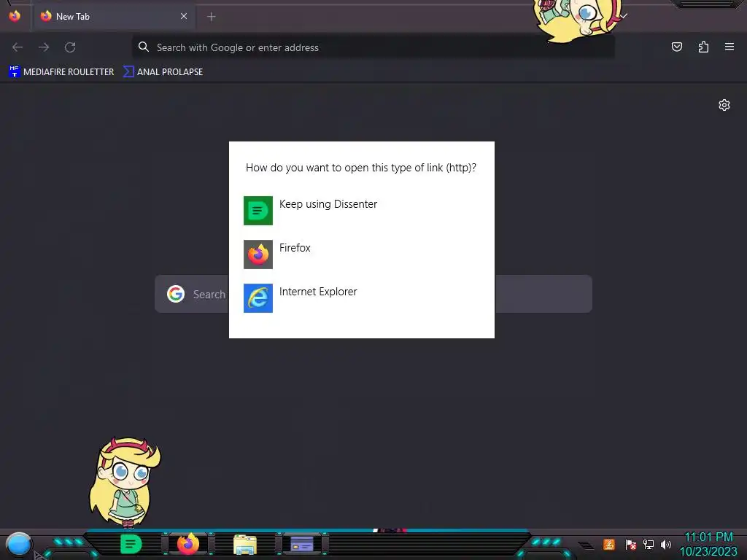Screen dimensions: 747x560
Task: Open File Explorer from the taskbar
Action: point(245,544)
